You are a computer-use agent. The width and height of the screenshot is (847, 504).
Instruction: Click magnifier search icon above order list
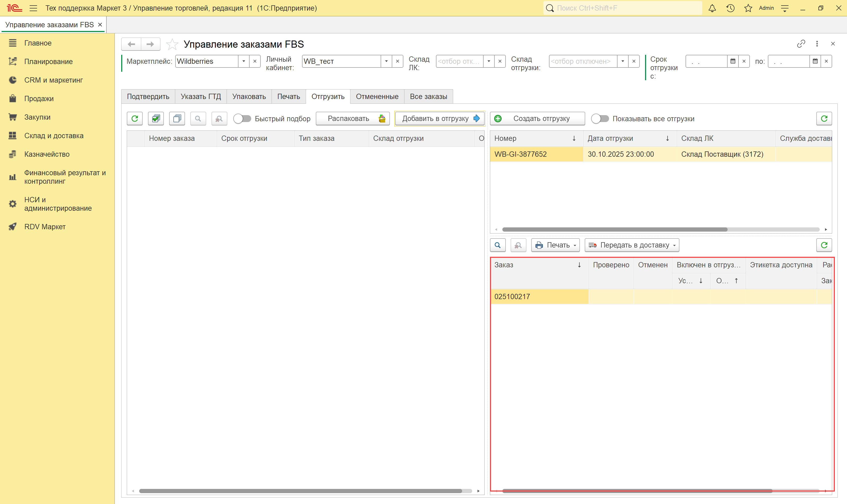[498, 245]
